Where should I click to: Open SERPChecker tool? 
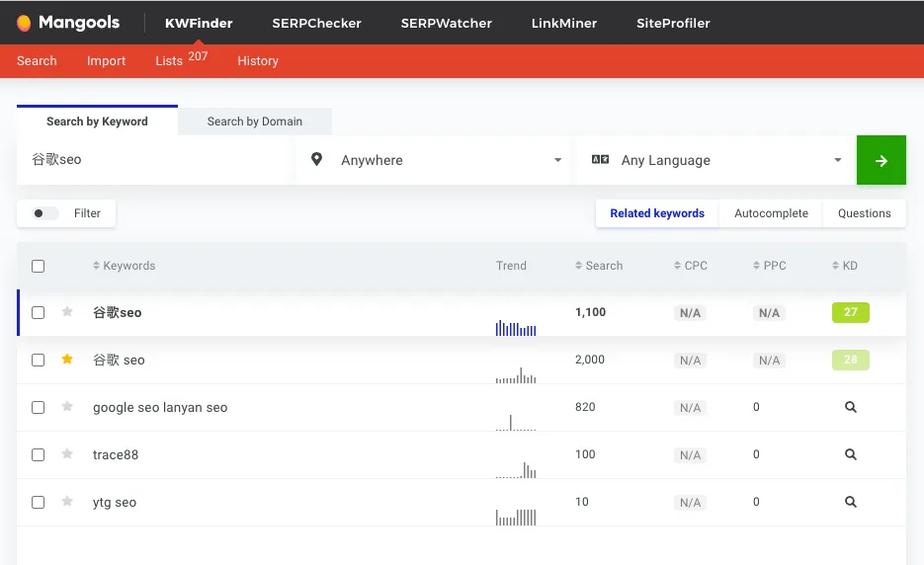point(316,23)
